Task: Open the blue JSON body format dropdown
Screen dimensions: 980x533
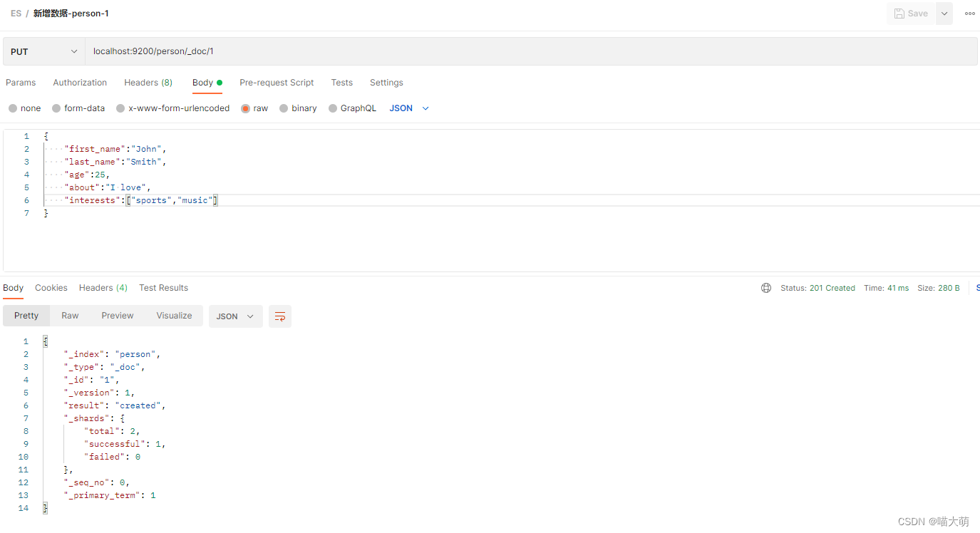Action: pos(409,108)
